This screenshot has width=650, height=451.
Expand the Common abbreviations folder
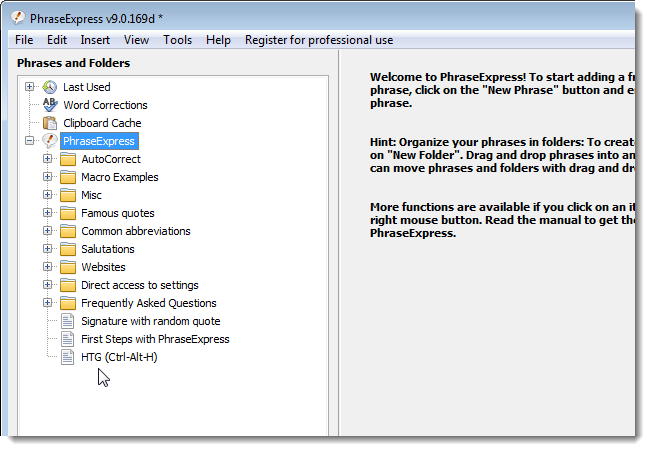click(48, 231)
